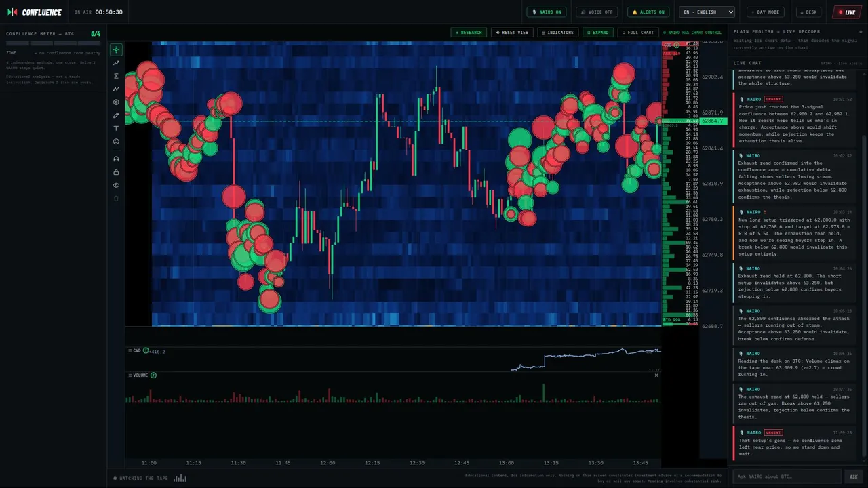
Task: Click the Watching the Tape status
Action: (141, 479)
